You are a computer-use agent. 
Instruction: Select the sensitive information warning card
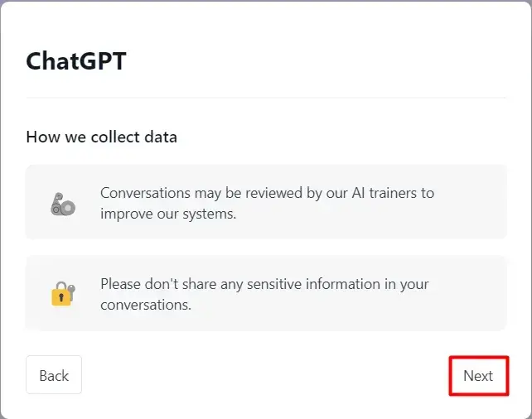pyautogui.click(x=266, y=293)
